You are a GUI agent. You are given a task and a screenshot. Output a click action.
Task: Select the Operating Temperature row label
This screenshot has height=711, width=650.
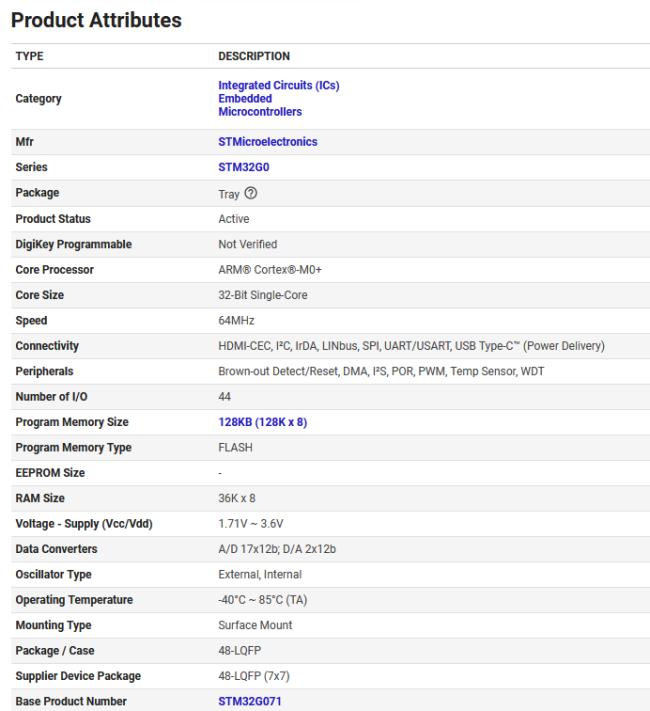coord(74,600)
